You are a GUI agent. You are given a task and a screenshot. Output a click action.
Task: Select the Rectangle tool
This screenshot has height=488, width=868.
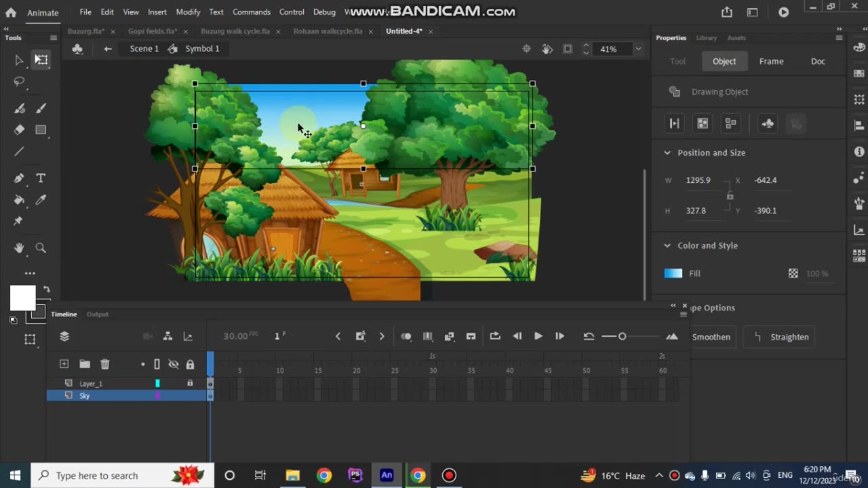click(x=41, y=129)
